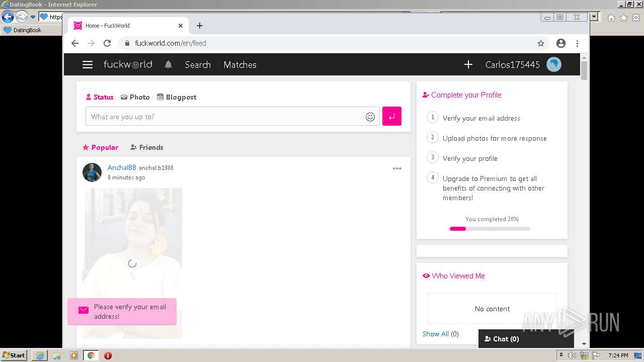Click Internet Explorer back button
This screenshot has height=362, width=644.
[x=8, y=17]
